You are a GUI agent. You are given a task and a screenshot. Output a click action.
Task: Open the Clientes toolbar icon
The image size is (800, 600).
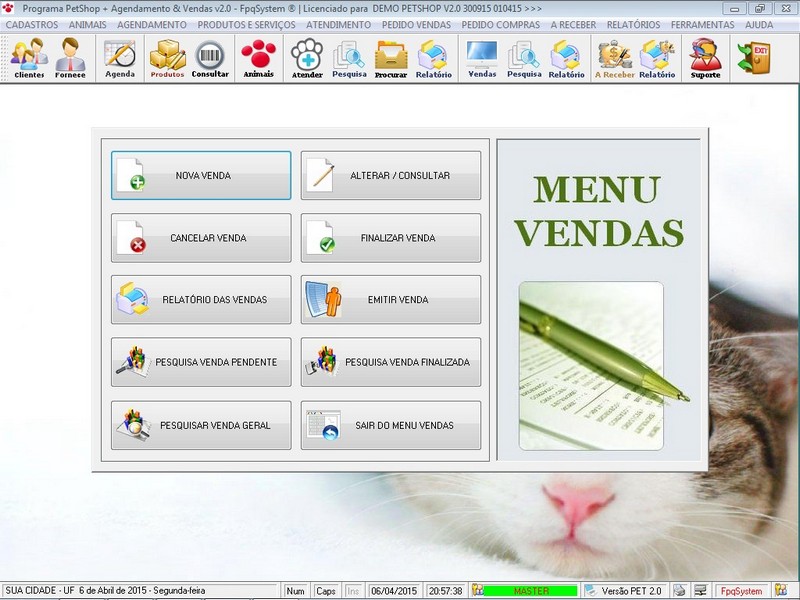pyautogui.click(x=29, y=59)
